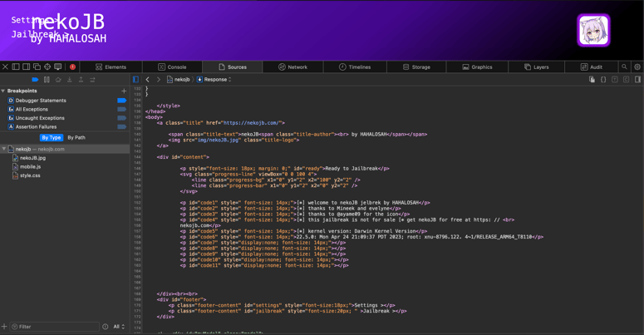This screenshot has width=644, height=335.
Task: Open style.css in the resource list
Action: coord(30,175)
